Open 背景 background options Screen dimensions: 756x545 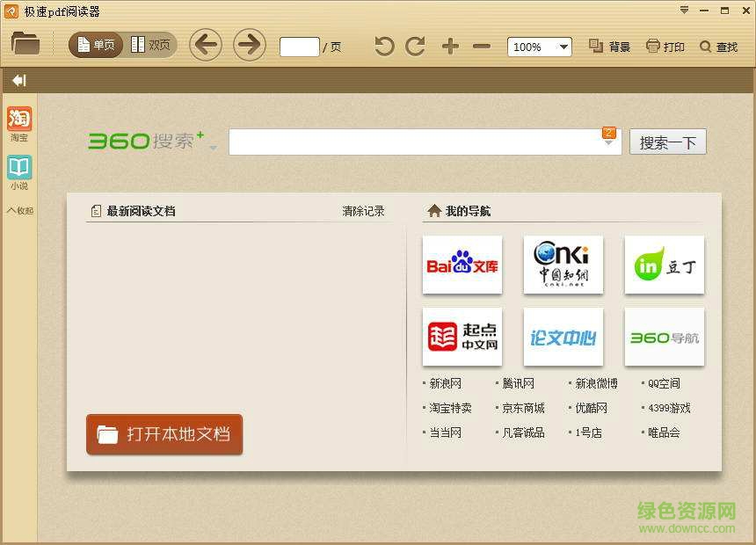(609, 46)
